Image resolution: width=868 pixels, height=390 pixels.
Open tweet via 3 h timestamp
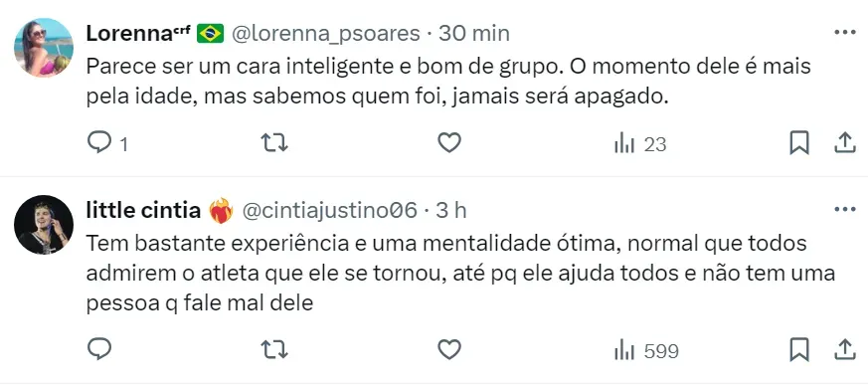click(451, 211)
